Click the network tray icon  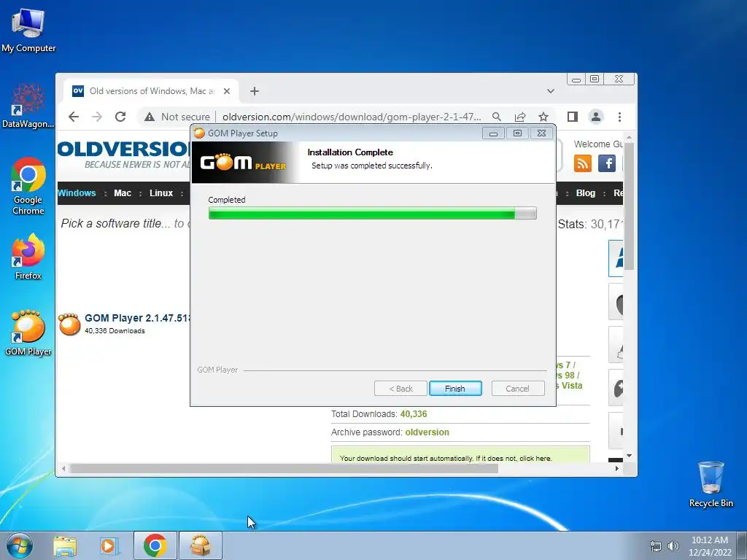coord(656,546)
